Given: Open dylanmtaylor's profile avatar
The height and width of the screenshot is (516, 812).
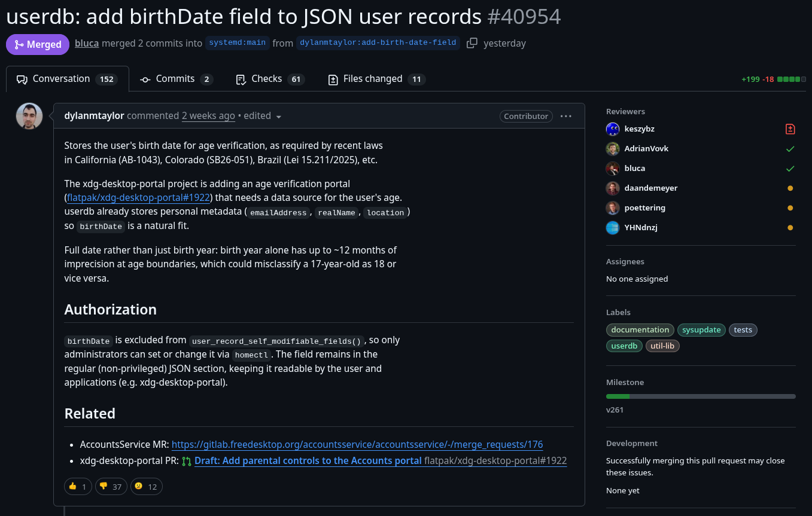Looking at the screenshot, I should (29, 116).
